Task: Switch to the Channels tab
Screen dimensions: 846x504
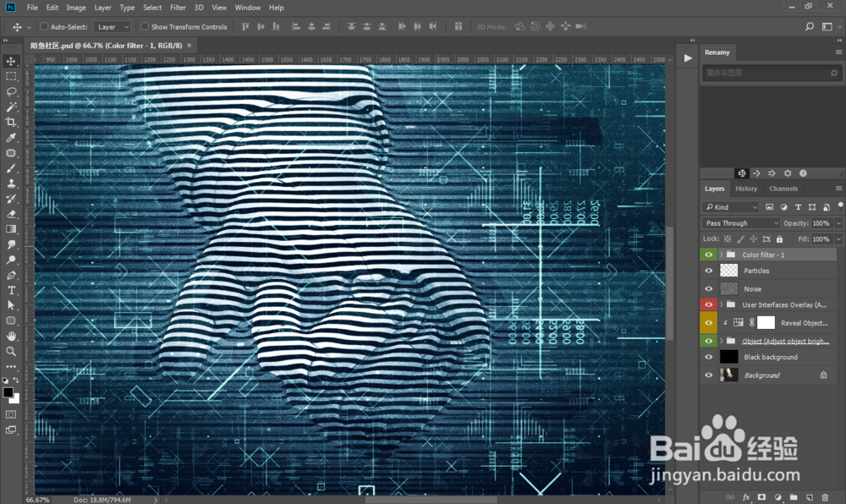Action: tap(783, 189)
